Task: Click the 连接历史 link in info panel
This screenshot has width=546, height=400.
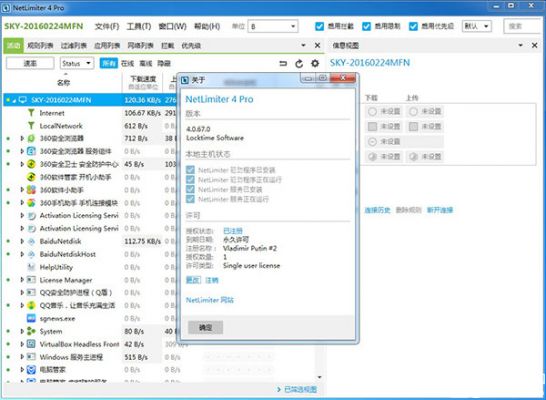Action: [x=377, y=210]
